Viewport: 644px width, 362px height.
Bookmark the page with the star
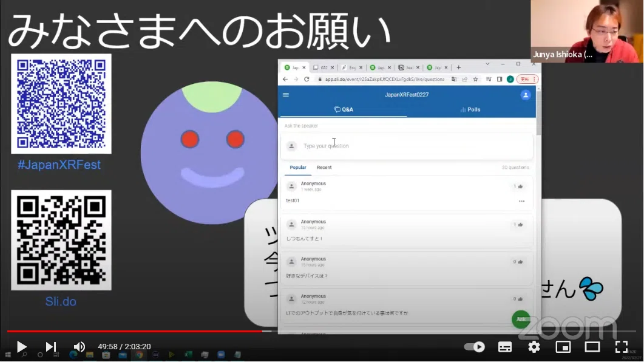pyautogui.click(x=475, y=80)
